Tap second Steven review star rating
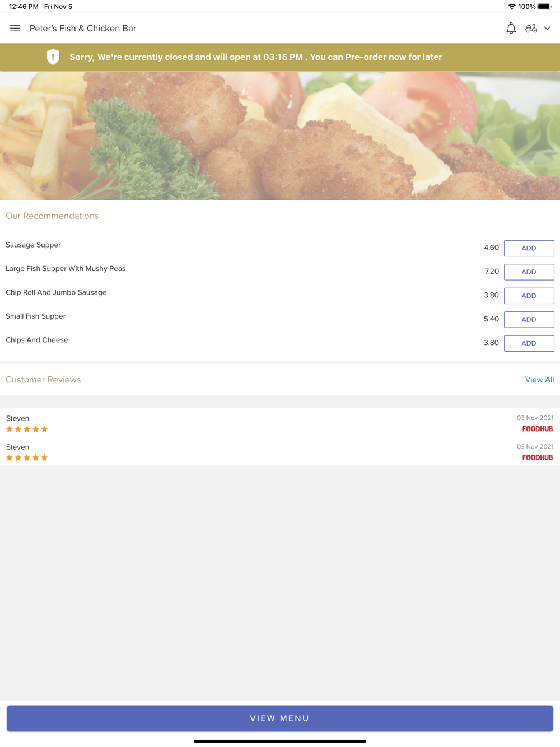The image size is (560, 747). (27, 458)
